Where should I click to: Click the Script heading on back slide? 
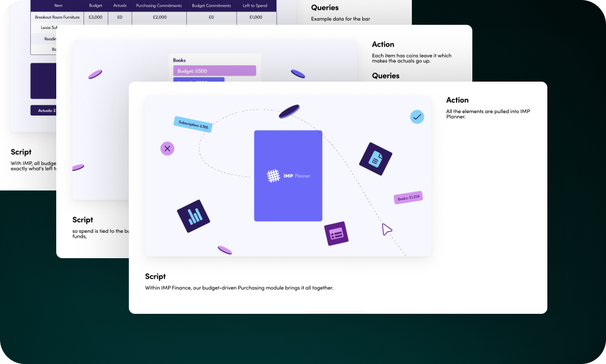pos(21,152)
